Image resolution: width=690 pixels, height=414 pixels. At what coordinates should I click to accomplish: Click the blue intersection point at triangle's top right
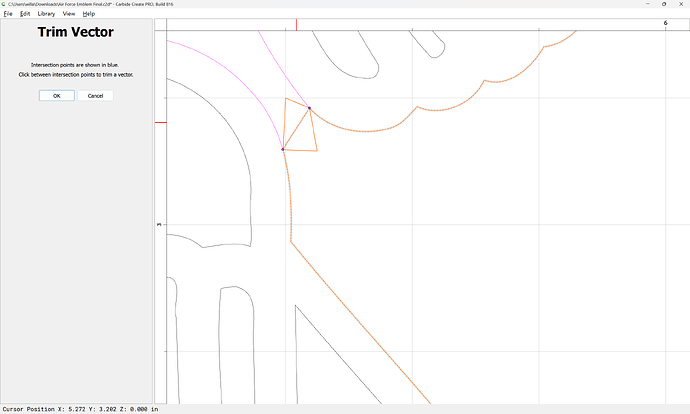pos(309,108)
